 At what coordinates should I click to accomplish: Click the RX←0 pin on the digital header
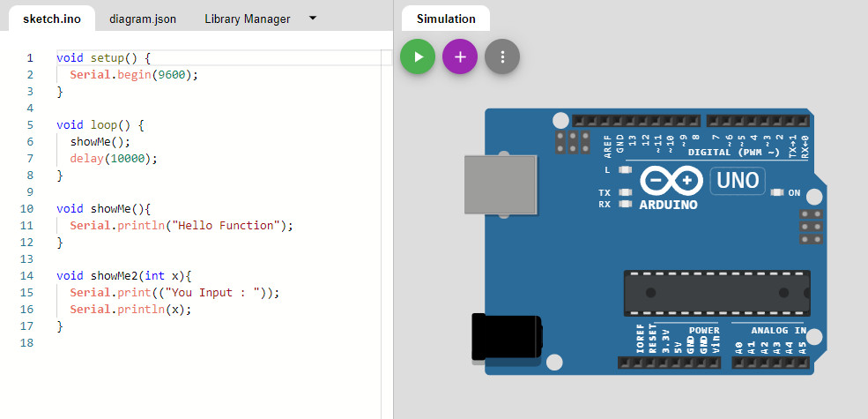[804, 121]
